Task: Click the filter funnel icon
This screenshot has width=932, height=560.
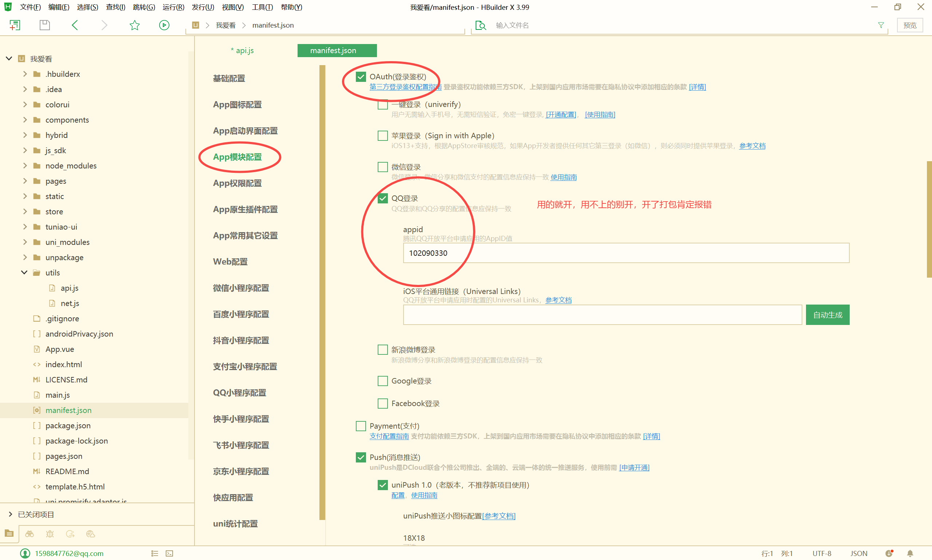Action: coord(881,25)
